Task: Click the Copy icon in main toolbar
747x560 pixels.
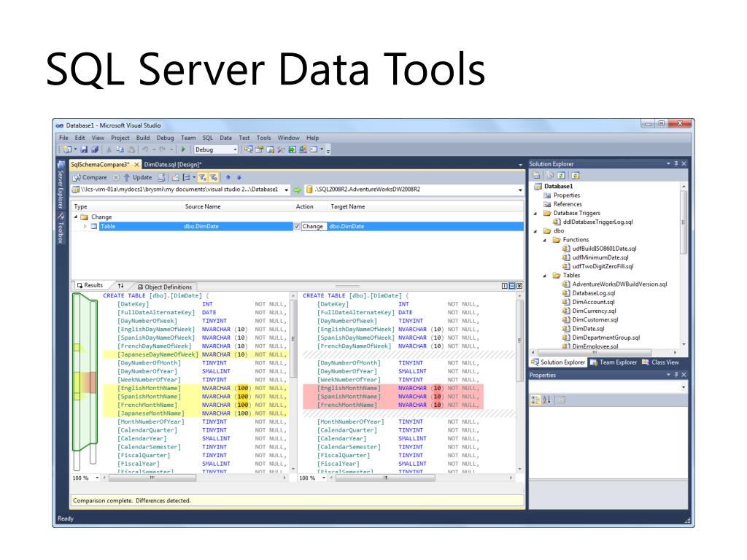Action: tap(120, 149)
